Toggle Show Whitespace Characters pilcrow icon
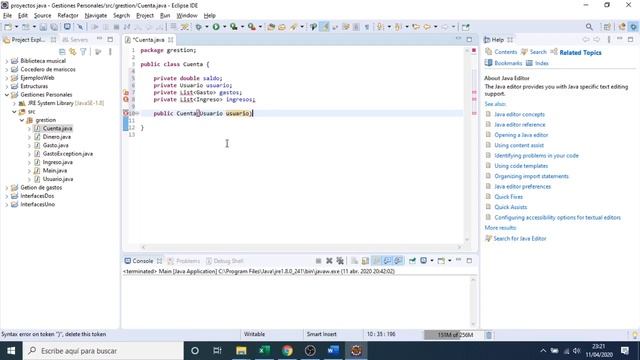The width and height of the screenshot is (640, 360). pos(367,27)
